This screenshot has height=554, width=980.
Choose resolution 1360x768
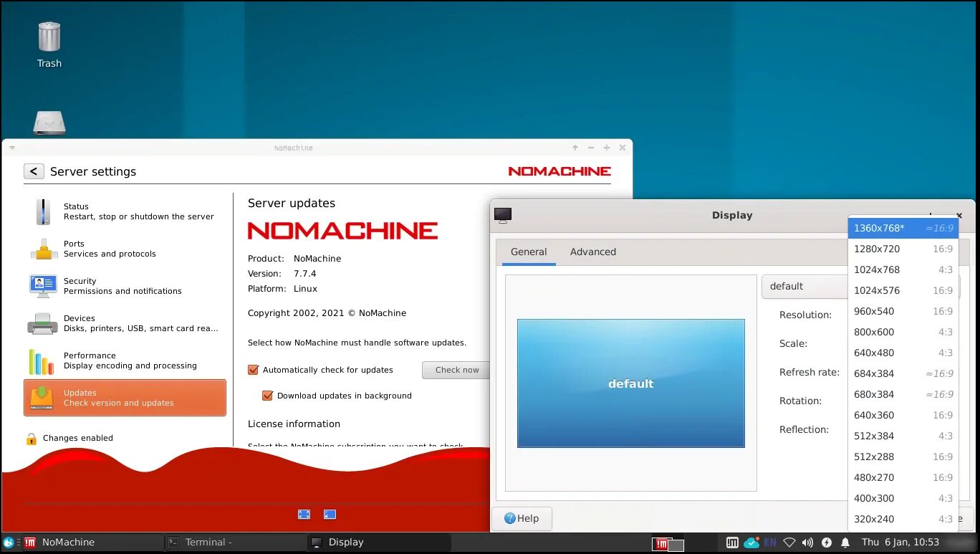903,228
